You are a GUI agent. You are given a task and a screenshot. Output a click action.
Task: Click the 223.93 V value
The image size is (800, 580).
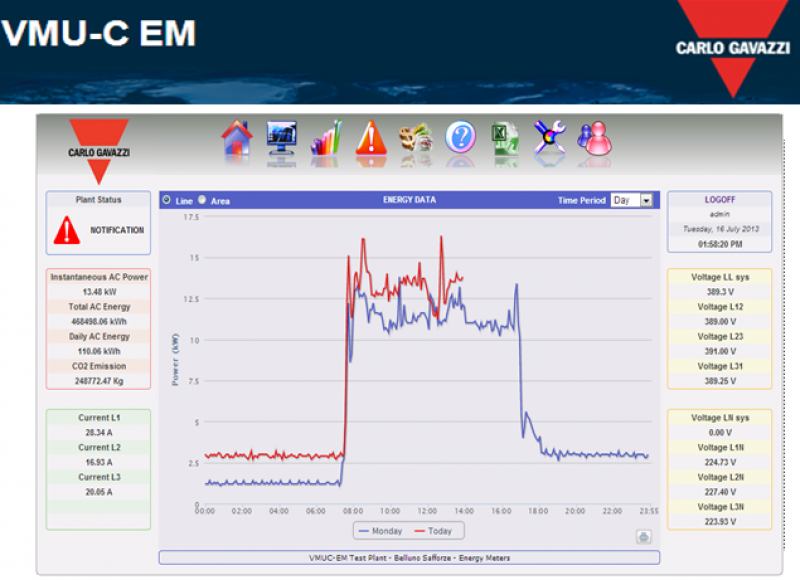point(720,521)
